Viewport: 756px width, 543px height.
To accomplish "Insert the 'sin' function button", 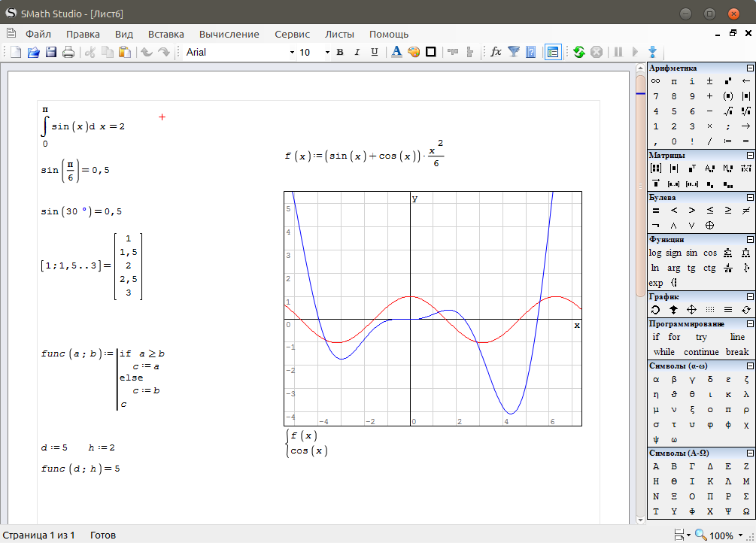I will pos(691,253).
